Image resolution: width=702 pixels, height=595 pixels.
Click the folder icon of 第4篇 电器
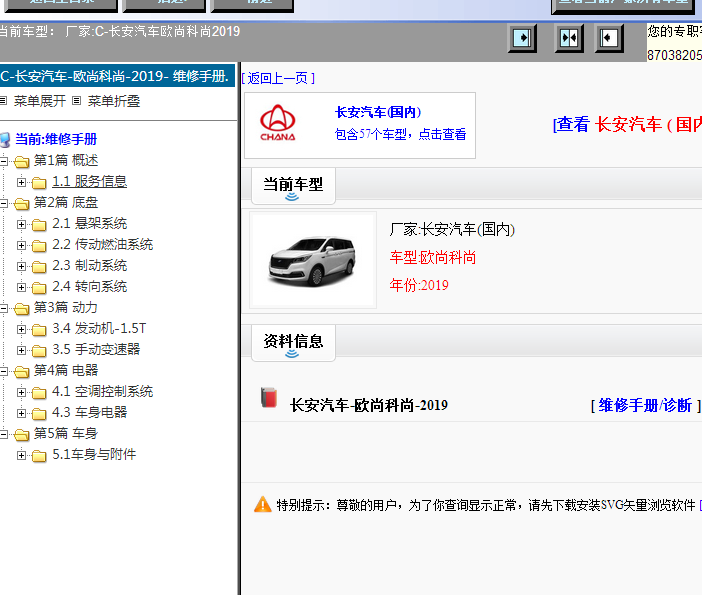coord(21,372)
